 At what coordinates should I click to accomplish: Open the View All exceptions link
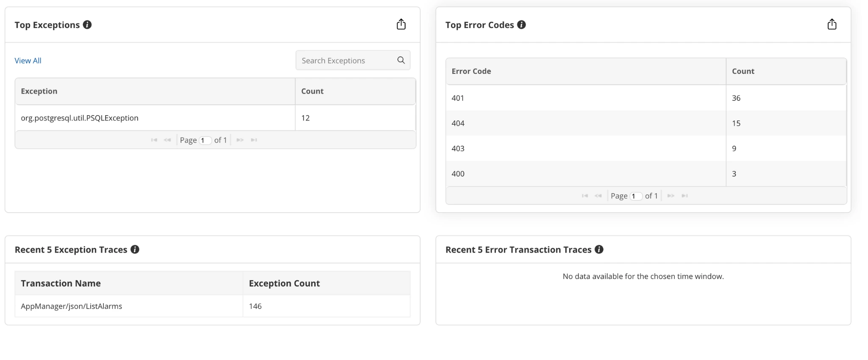point(28,61)
